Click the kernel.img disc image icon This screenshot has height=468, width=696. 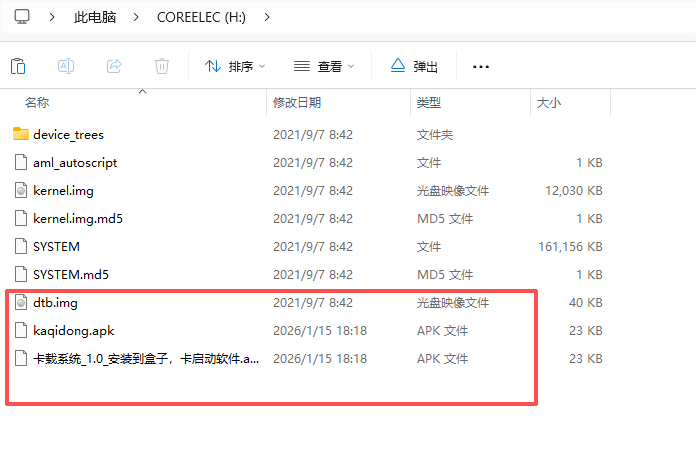21,190
